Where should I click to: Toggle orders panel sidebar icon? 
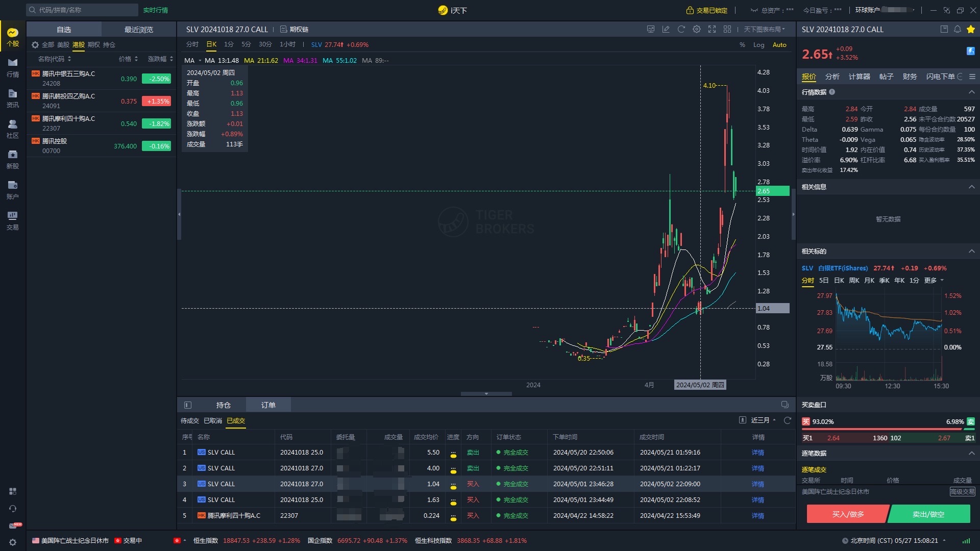click(188, 405)
